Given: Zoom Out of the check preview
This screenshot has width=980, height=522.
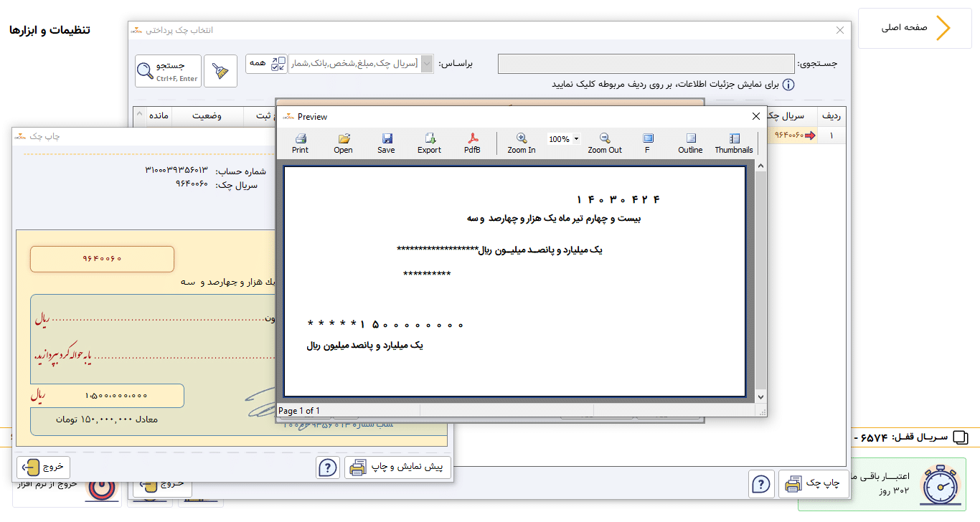Looking at the screenshot, I should 605,143.
